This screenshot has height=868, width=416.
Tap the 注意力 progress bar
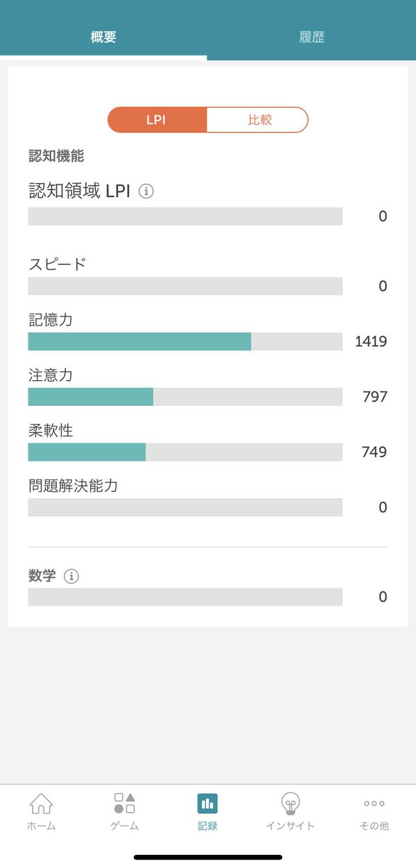[185, 397]
